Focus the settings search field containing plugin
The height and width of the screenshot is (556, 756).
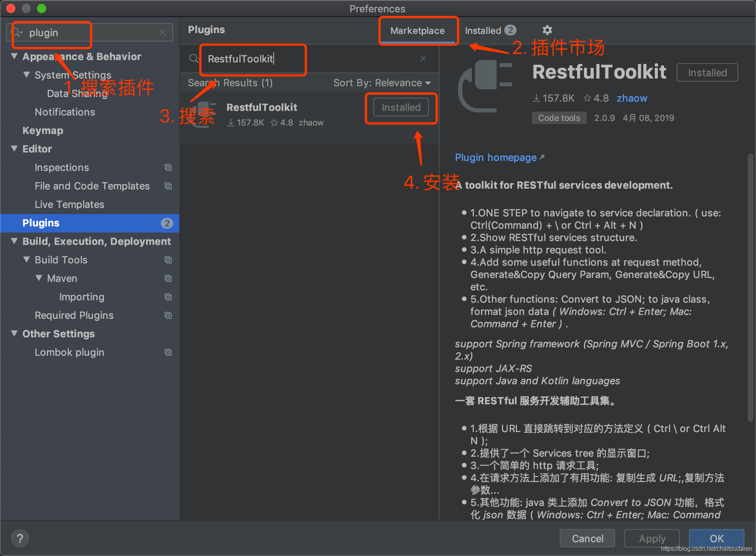[x=89, y=33]
